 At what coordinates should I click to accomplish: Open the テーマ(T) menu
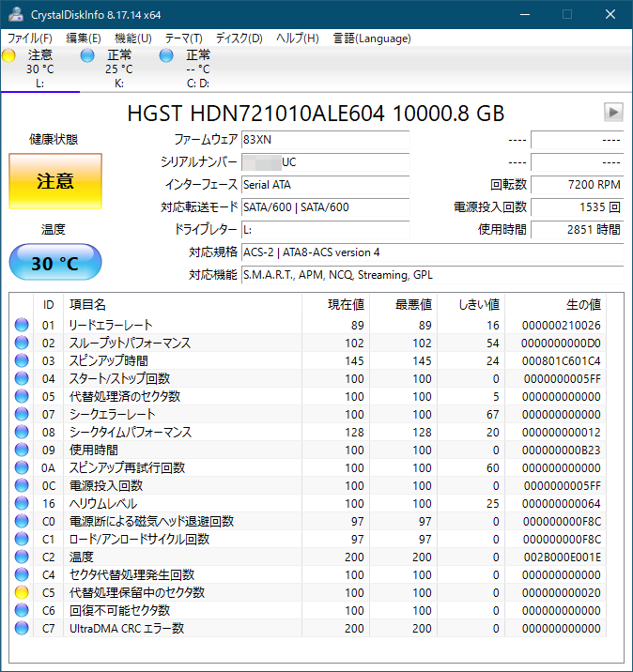pos(183,38)
